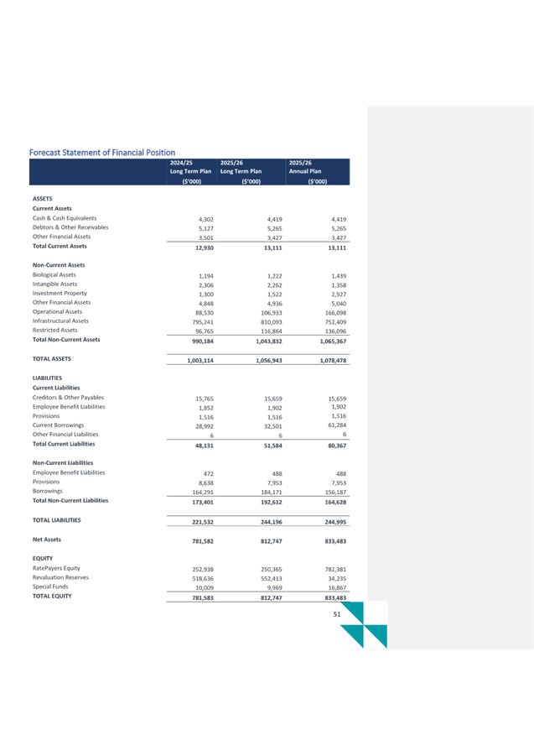This screenshot has height=756, width=534.
Task: Click the 'Current Borrowings' row label
Action: coord(59,425)
